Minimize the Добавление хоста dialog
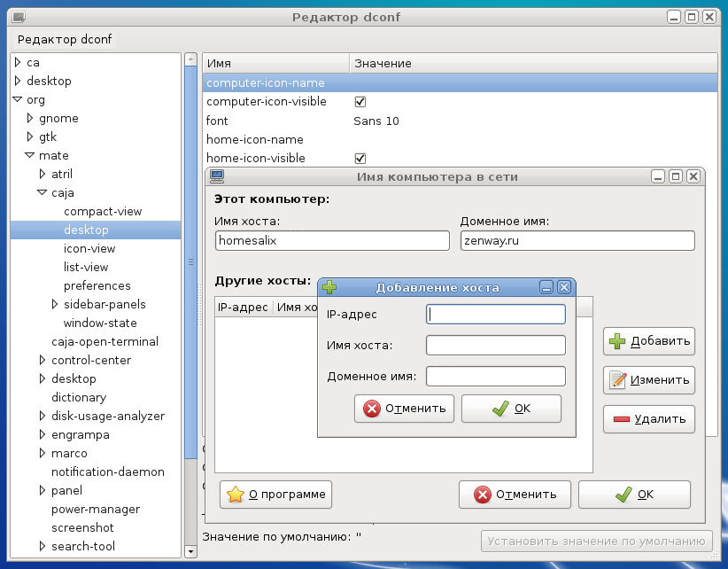 tap(546, 287)
